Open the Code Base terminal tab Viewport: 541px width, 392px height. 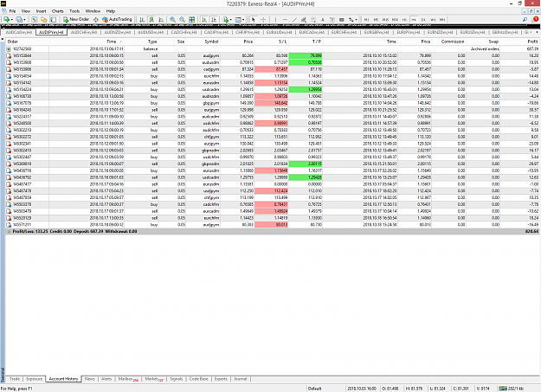point(199,379)
